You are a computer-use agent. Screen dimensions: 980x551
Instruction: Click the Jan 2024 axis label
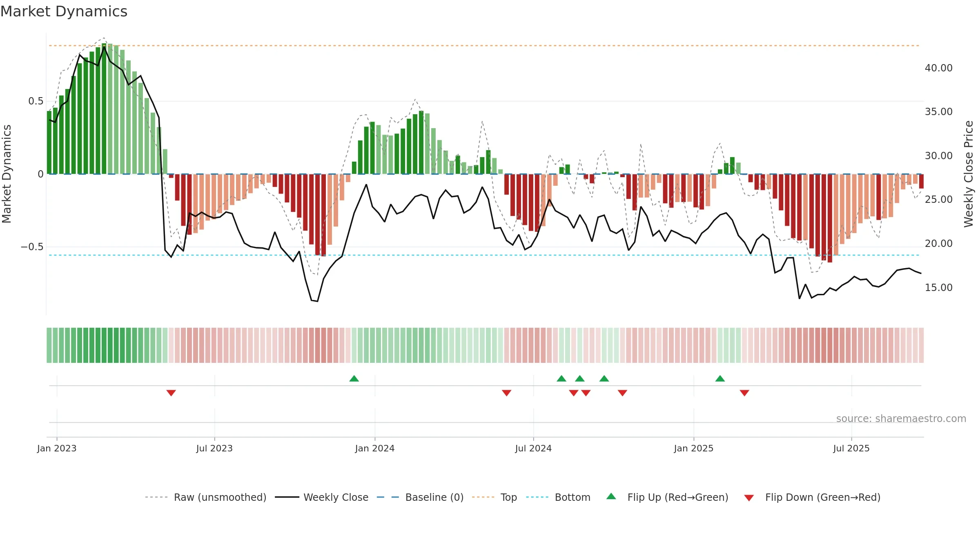[x=375, y=448]
